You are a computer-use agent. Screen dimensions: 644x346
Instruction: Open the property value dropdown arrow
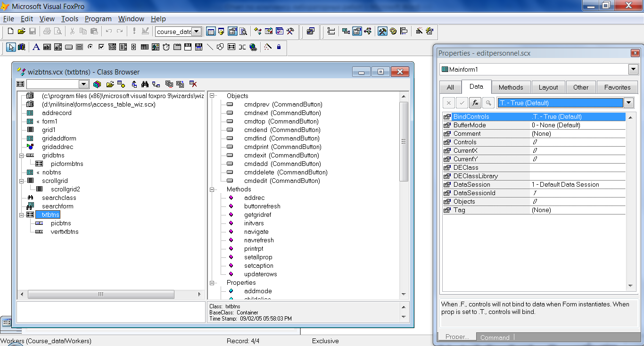click(x=628, y=103)
